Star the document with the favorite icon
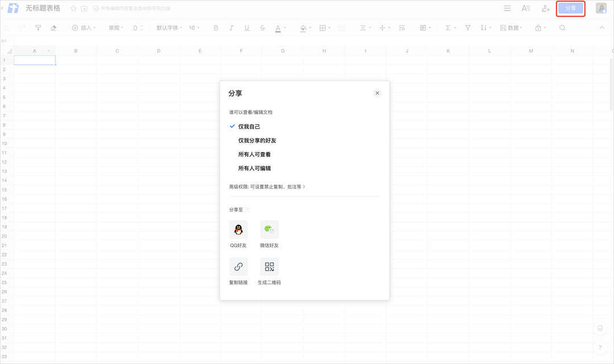Screen dimensions: 614x364 [73, 8]
